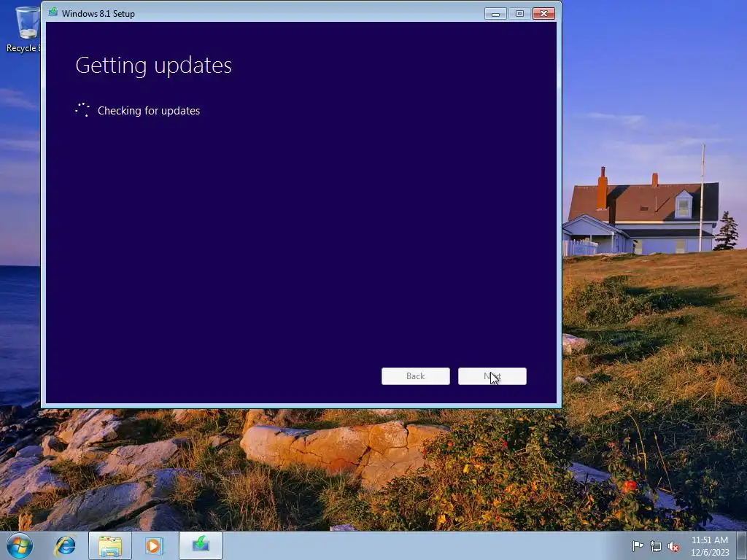Minimize the Windows 8.1 Setup window
This screenshot has height=560, width=747.
495,13
